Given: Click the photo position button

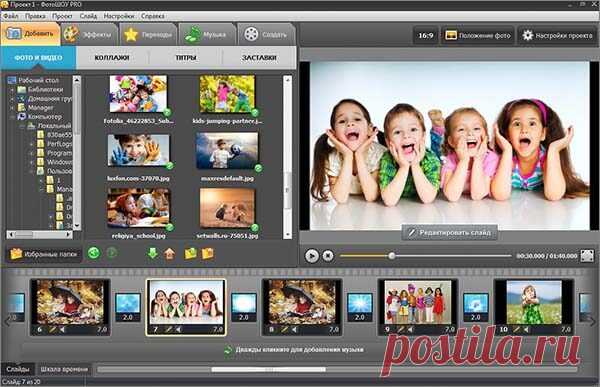Looking at the screenshot, I should 478,36.
